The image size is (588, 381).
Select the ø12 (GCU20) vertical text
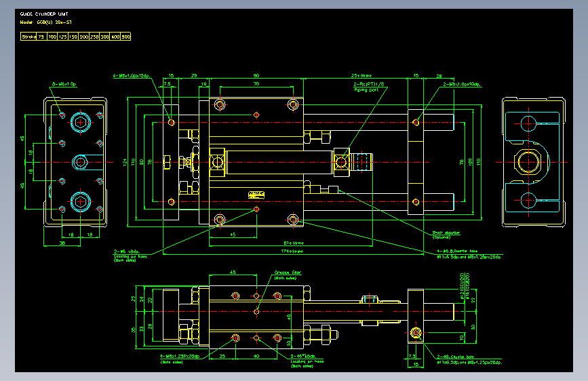(462, 286)
